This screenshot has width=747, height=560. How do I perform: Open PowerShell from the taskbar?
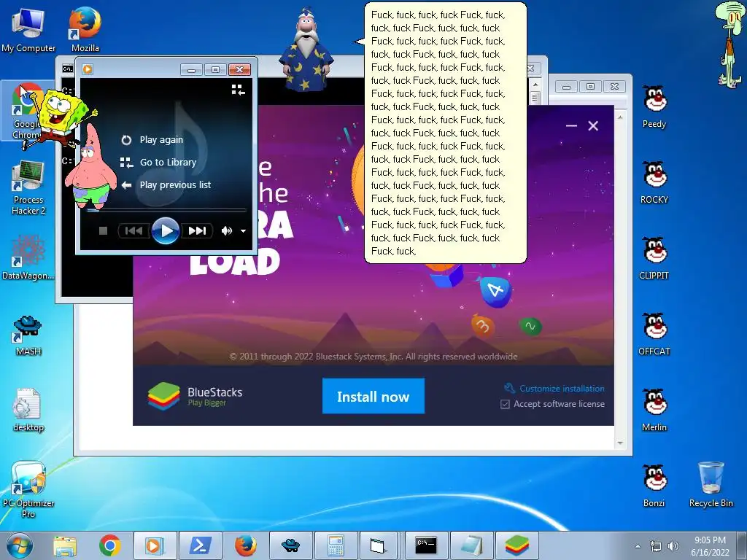tap(200, 545)
